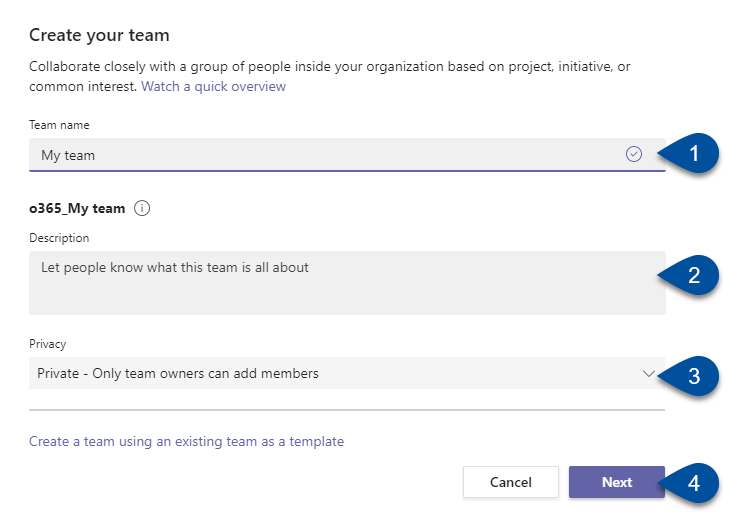
Task: Click the Description label text
Action: (x=59, y=238)
